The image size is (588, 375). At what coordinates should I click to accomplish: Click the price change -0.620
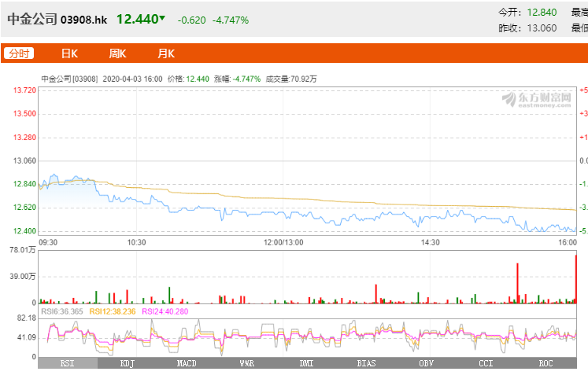coord(191,20)
